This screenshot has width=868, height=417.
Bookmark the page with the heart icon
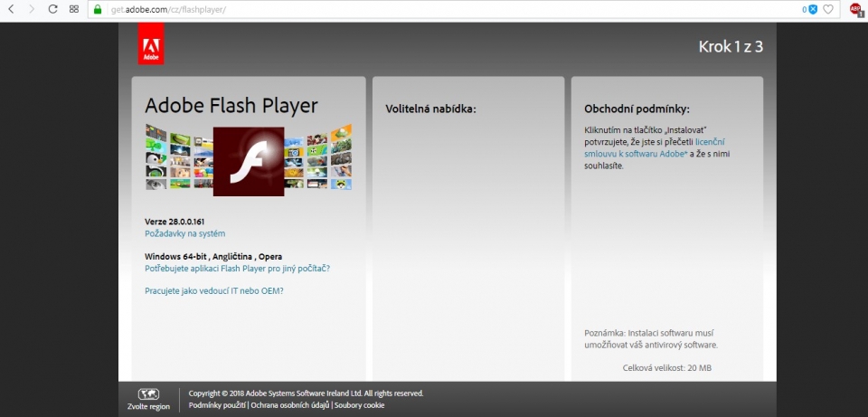tap(828, 9)
